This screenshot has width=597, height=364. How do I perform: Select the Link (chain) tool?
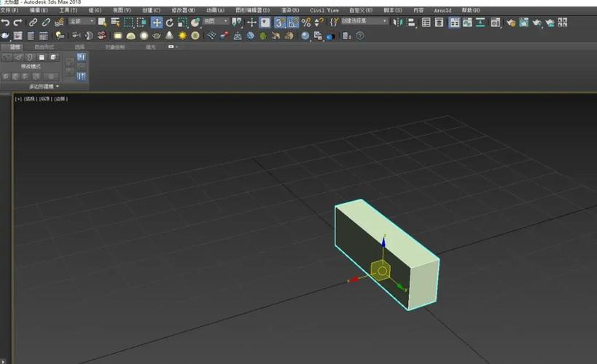(33, 23)
